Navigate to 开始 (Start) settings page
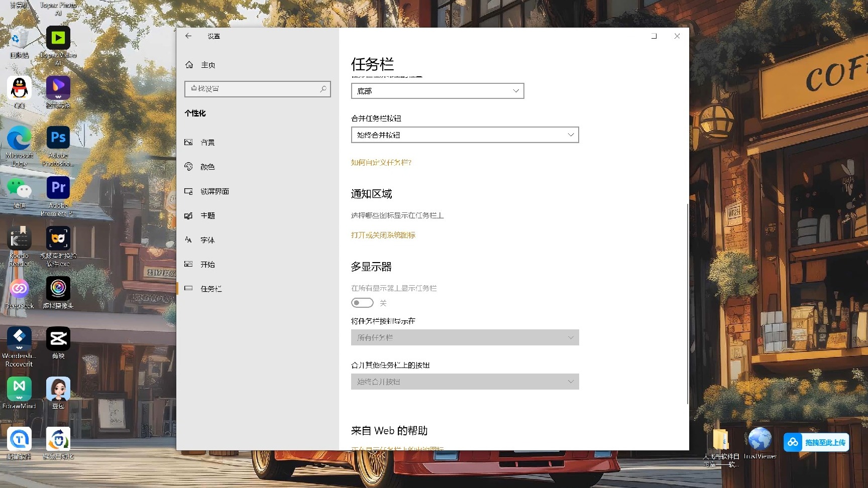This screenshot has height=488, width=868. pyautogui.click(x=189, y=264)
